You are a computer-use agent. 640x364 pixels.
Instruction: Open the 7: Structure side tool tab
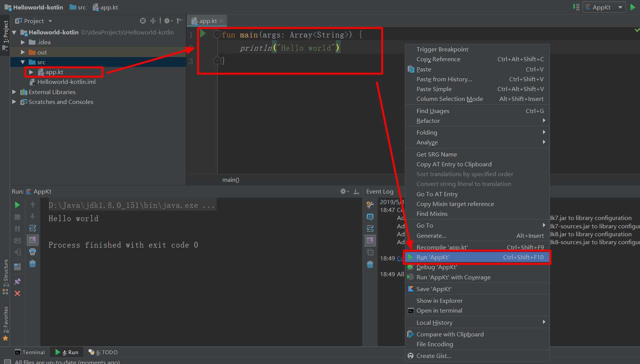(x=5, y=277)
